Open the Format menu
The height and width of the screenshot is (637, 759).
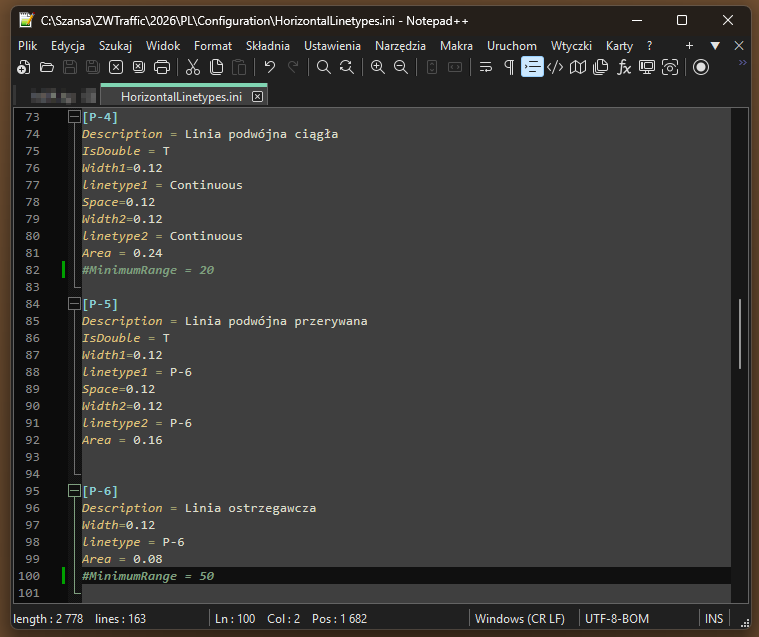click(x=213, y=46)
